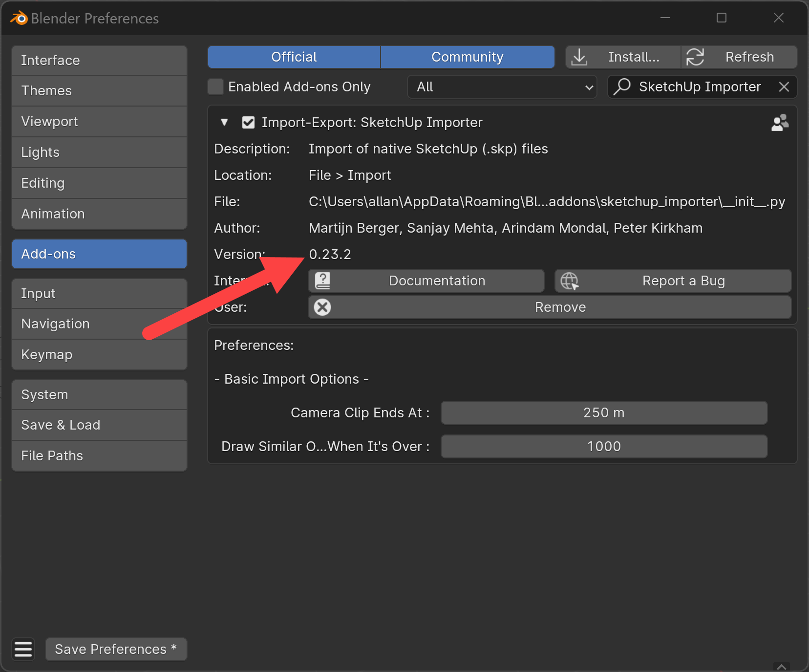This screenshot has height=672, width=809.
Task: Open the Themes preferences section
Action: pyautogui.click(x=46, y=90)
